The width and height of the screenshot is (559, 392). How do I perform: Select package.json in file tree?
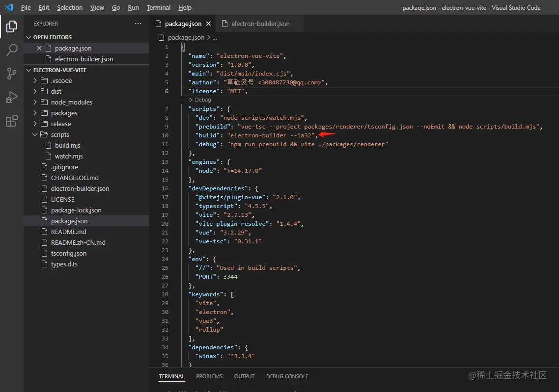coord(86,221)
